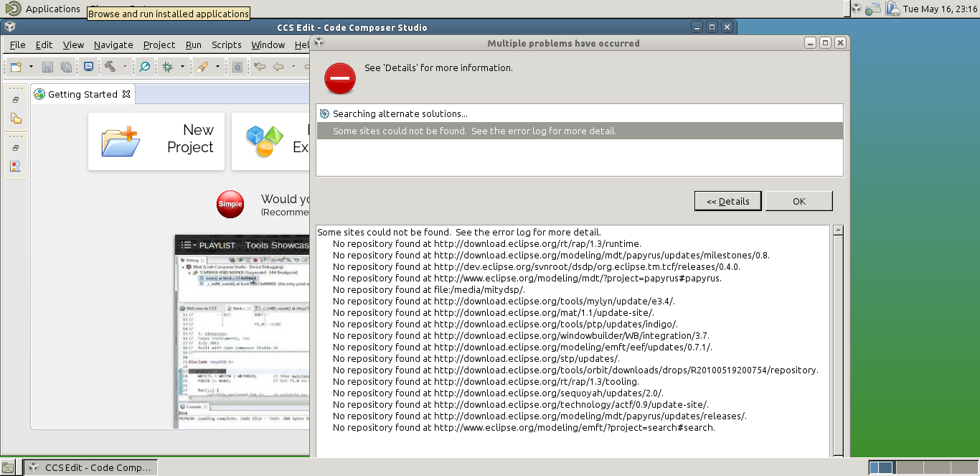This screenshot has width=980, height=476.
Task: Click the CCS Edit taskbar button
Action: point(90,467)
